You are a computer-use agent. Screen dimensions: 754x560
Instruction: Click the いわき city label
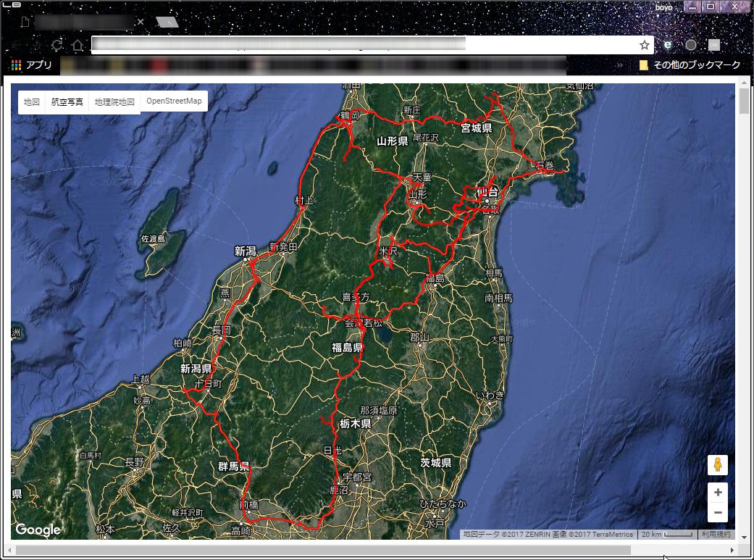pos(490,395)
